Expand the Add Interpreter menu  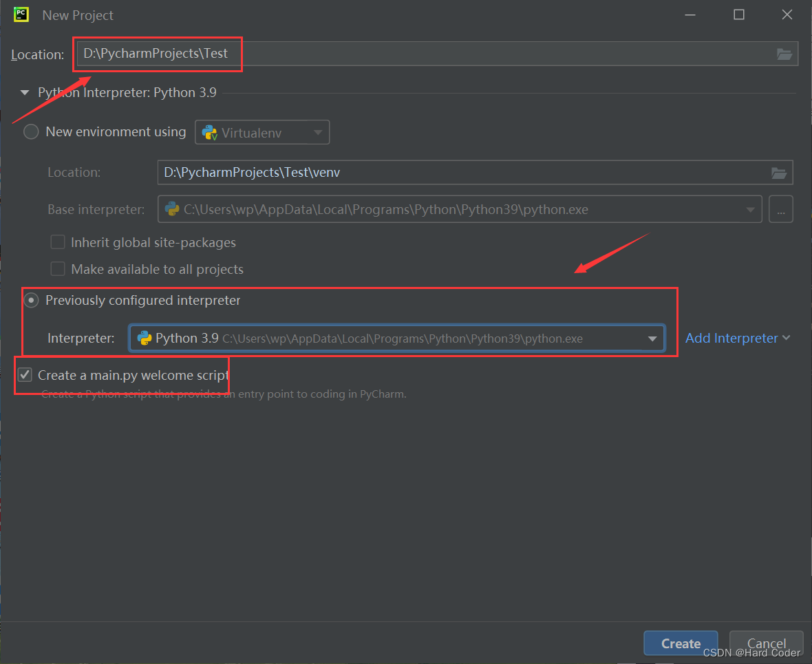click(x=738, y=339)
